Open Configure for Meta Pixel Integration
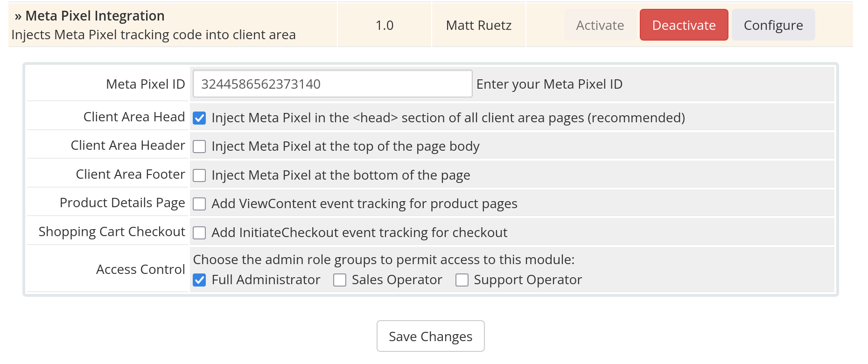868x364 pixels. [x=773, y=25]
